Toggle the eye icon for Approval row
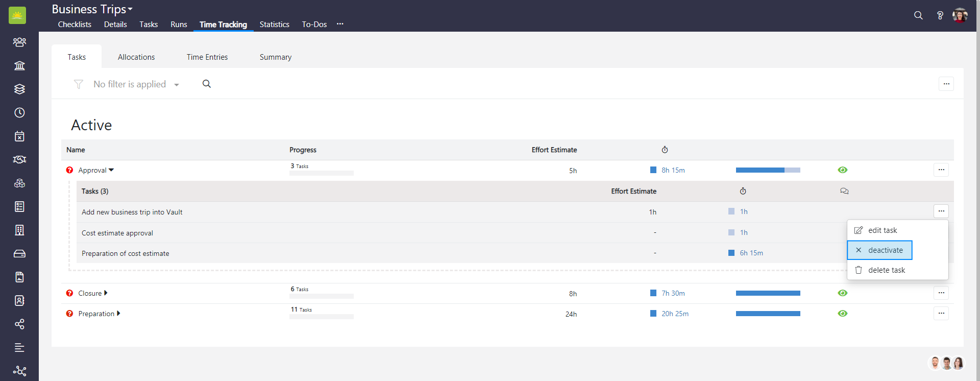 [842, 170]
